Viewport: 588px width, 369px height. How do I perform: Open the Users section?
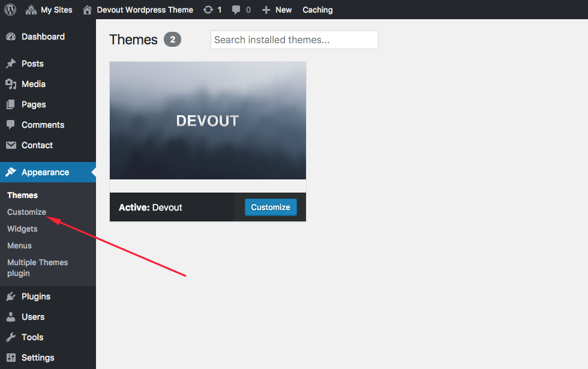click(x=33, y=317)
